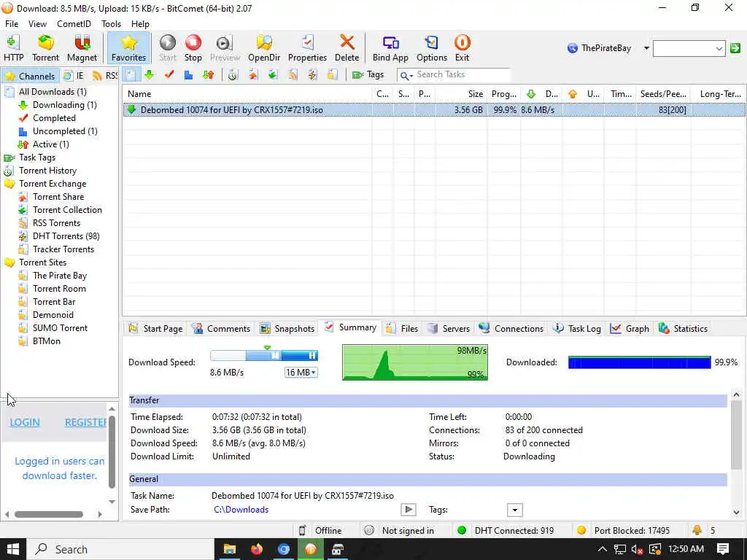Viewport: 747px width, 560px height.
Task: Select the Debombed 10074 iso task row
Action: click(434, 110)
